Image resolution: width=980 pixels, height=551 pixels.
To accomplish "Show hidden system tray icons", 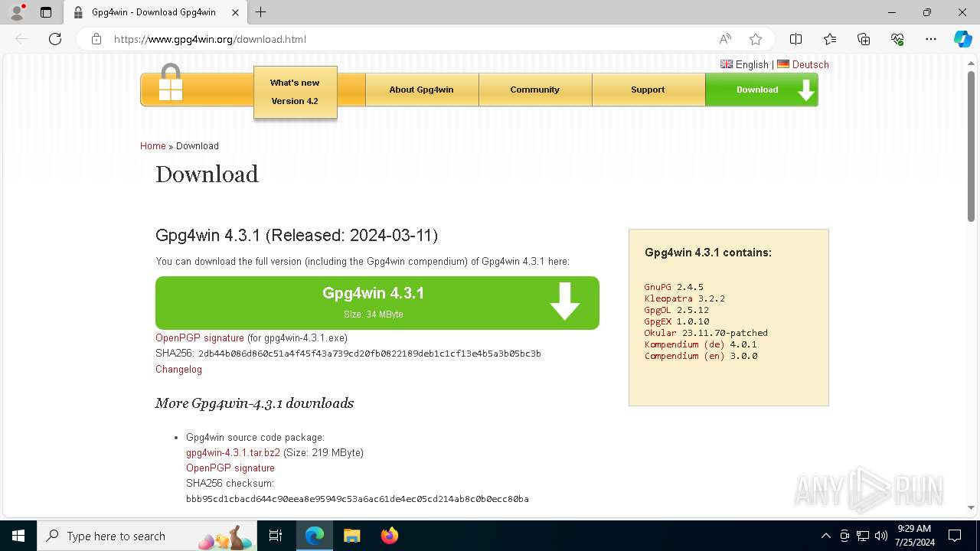I will click(825, 536).
